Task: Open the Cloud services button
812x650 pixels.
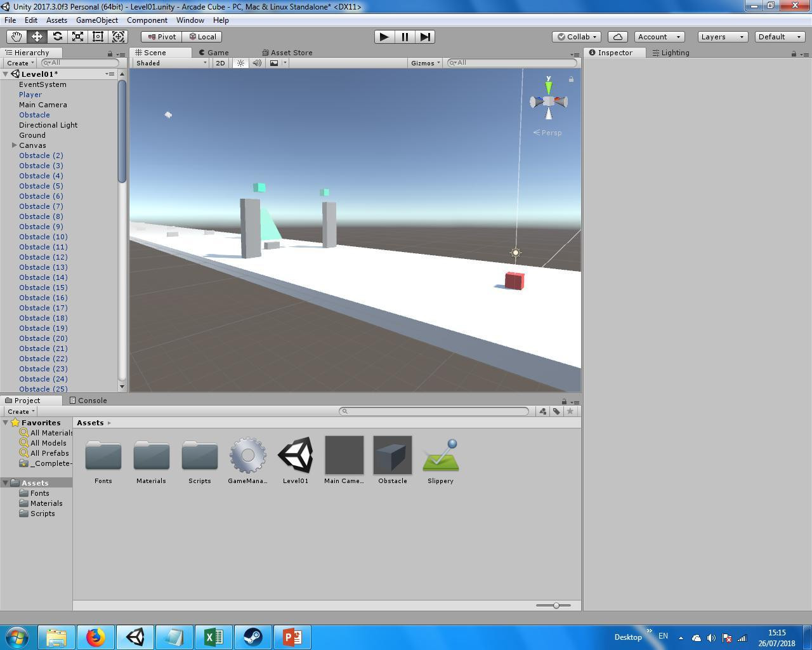Action: (618, 37)
